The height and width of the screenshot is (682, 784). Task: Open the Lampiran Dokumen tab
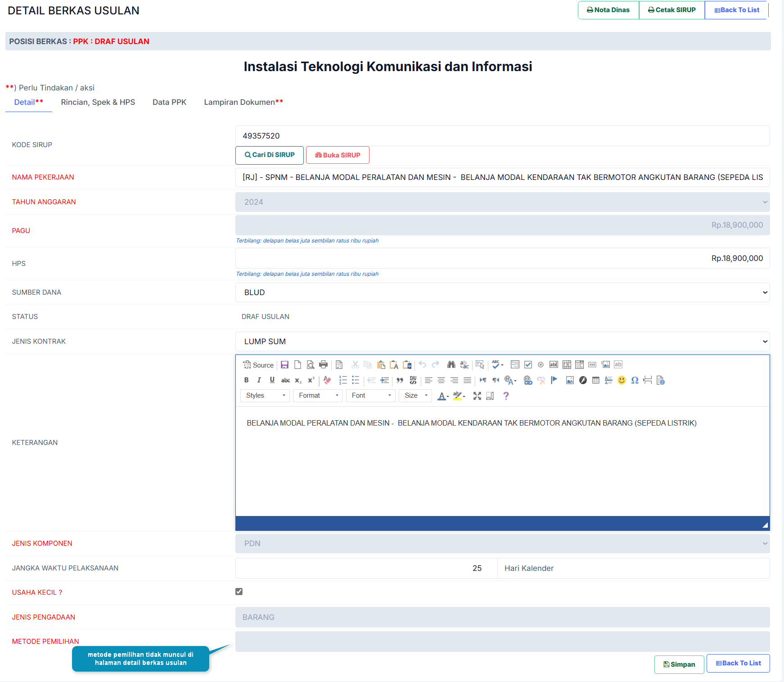click(x=243, y=102)
